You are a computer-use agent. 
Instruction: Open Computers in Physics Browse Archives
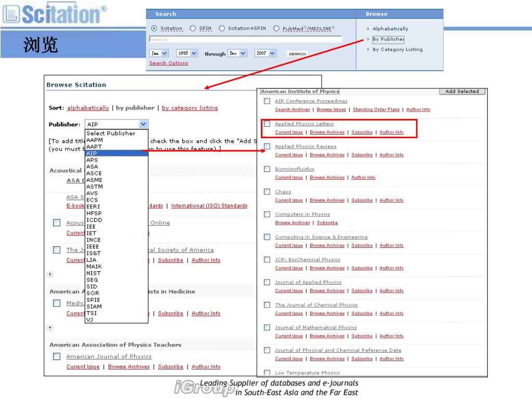[x=292, y=223]
